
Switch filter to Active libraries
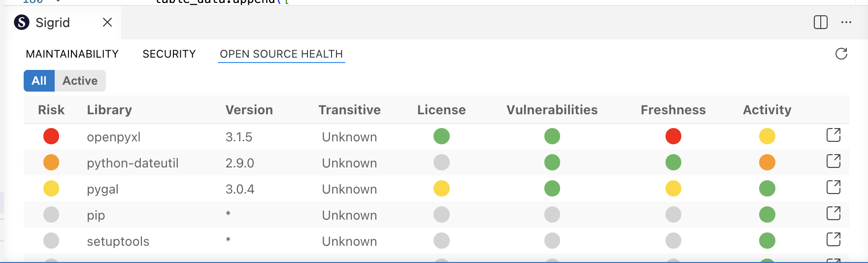(x=80, y=81)
